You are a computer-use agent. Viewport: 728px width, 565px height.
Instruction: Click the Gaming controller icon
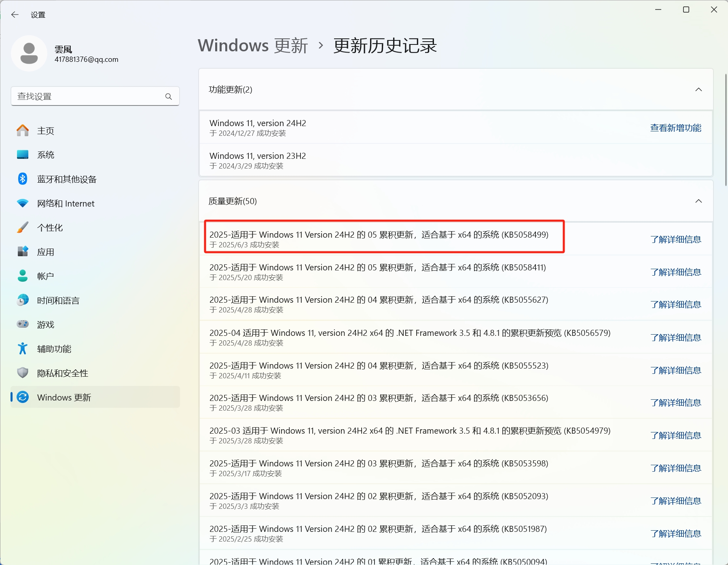(x=23, y=324)
